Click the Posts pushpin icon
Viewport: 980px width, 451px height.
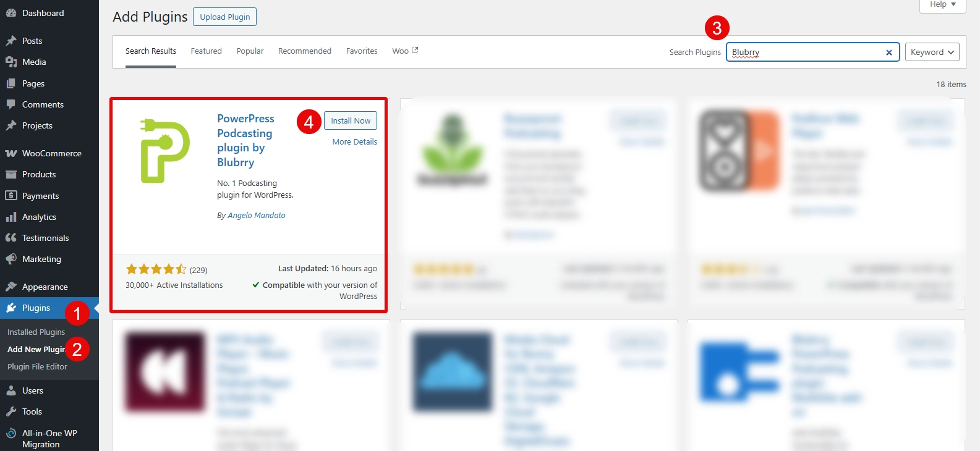[11, 41]
